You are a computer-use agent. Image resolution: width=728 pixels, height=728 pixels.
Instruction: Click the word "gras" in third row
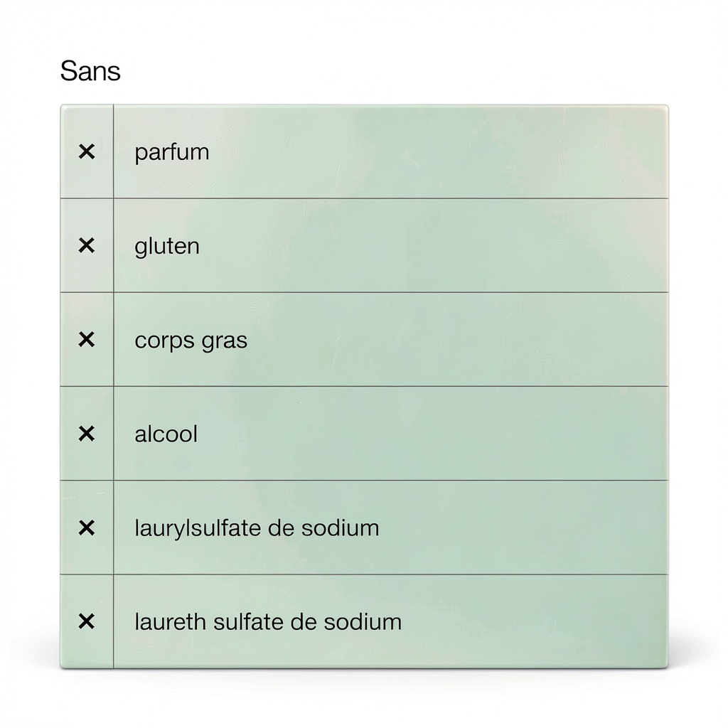(224, 342)
